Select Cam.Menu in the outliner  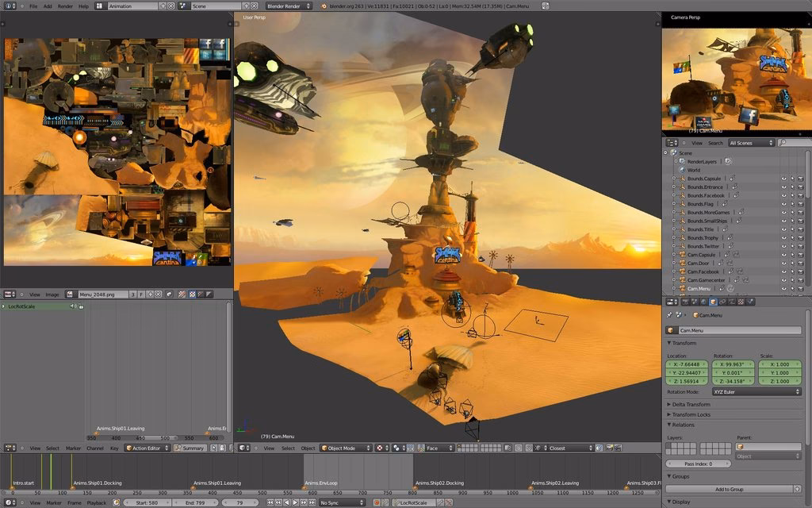[699, 289]
